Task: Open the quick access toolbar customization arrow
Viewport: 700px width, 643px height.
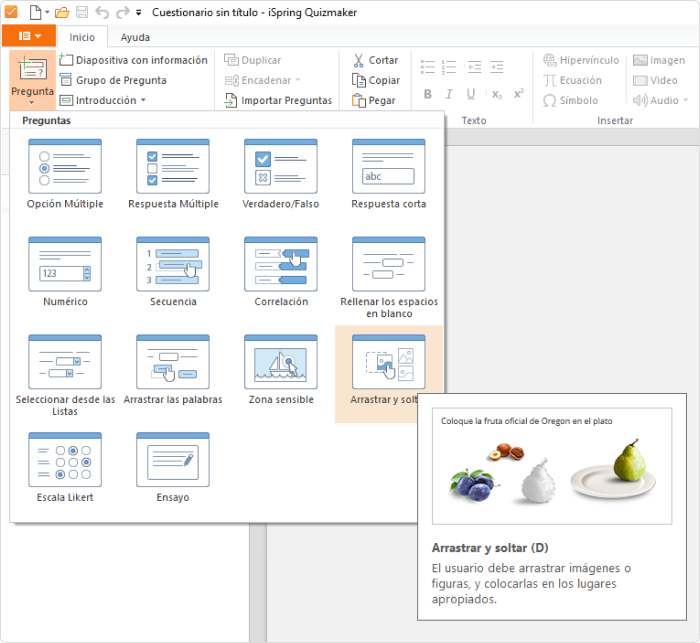Action: click(x=139, y=13)
